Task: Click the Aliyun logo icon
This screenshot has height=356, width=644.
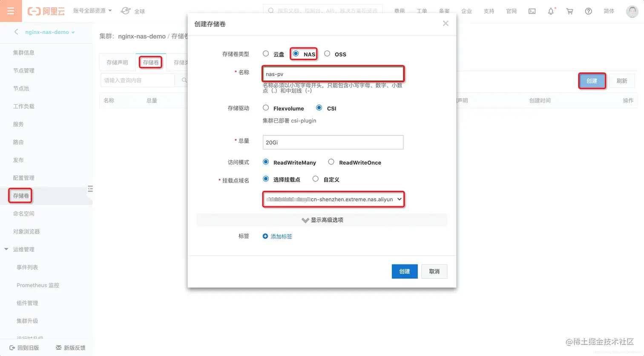Action: 46,11
